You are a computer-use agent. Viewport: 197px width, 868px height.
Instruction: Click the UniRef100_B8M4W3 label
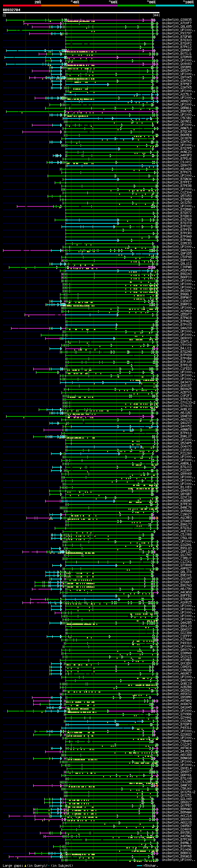(177, 808)
